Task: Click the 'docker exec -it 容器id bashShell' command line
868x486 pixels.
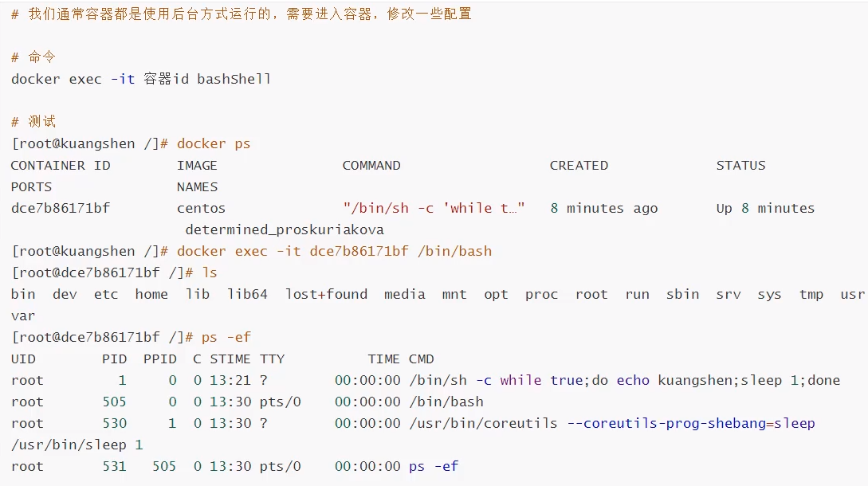Action: [x=140, y=79]
